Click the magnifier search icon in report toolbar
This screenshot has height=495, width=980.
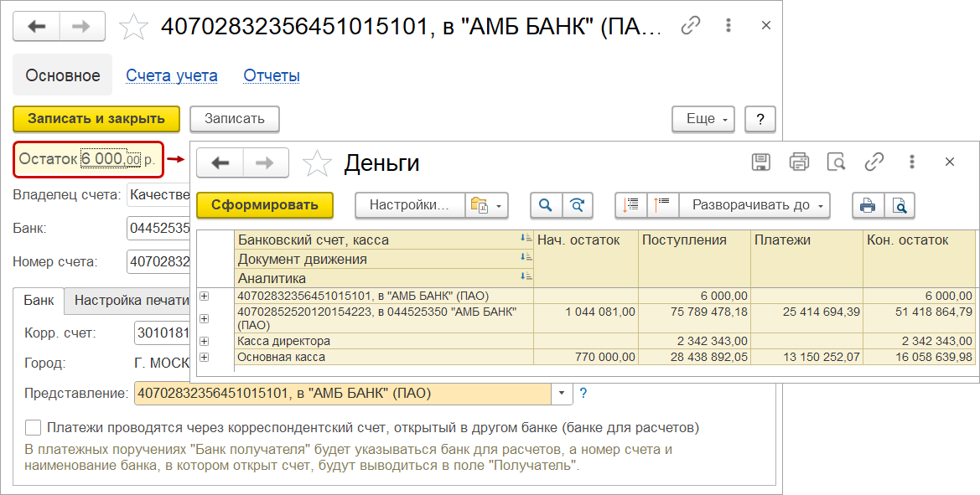click(x=546, y=205)
